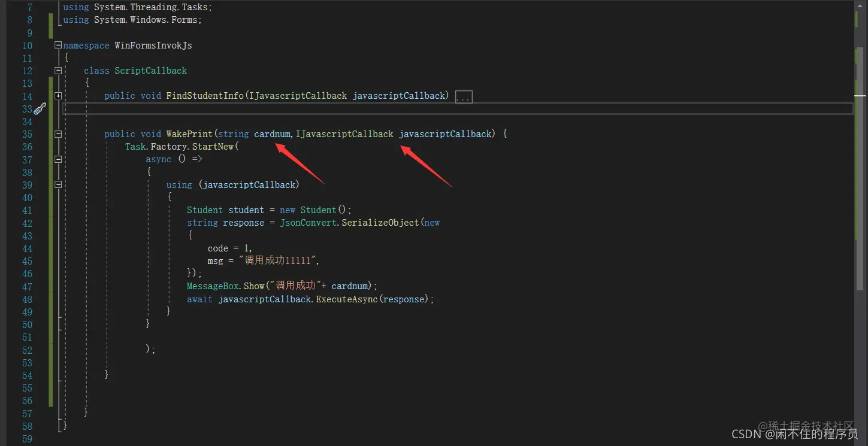Select the cardnum parameter in WakePrint
The image size is (868, 446).
coord(272,134)
